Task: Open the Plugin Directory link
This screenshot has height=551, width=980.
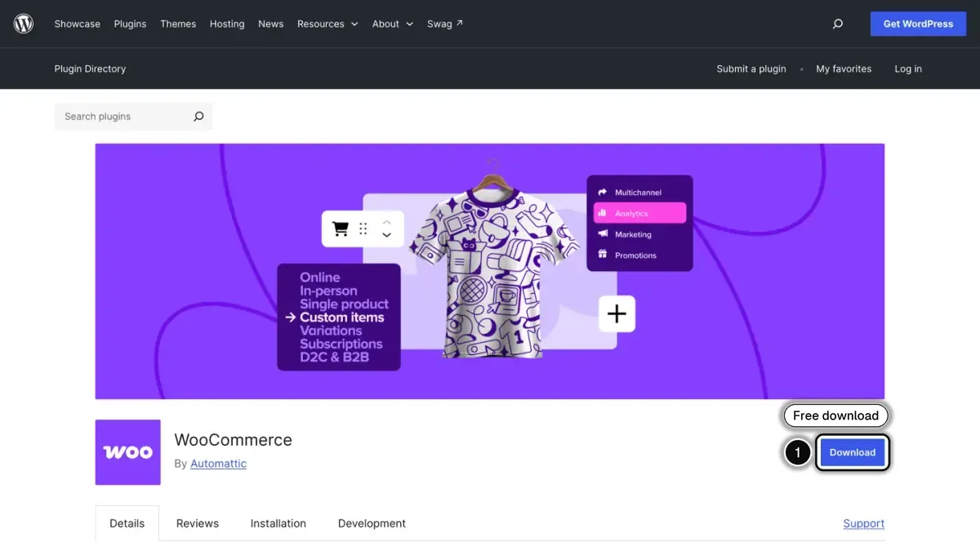Action: (x=90, y=69)
